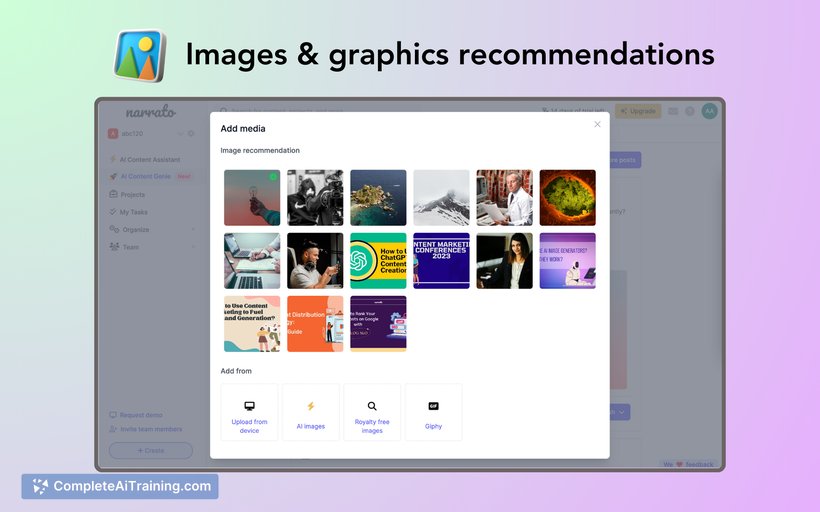Image resolution: width=820 pixels, height=512 pixels.
Task: Open the Royalty free images label
Action: 372,426
